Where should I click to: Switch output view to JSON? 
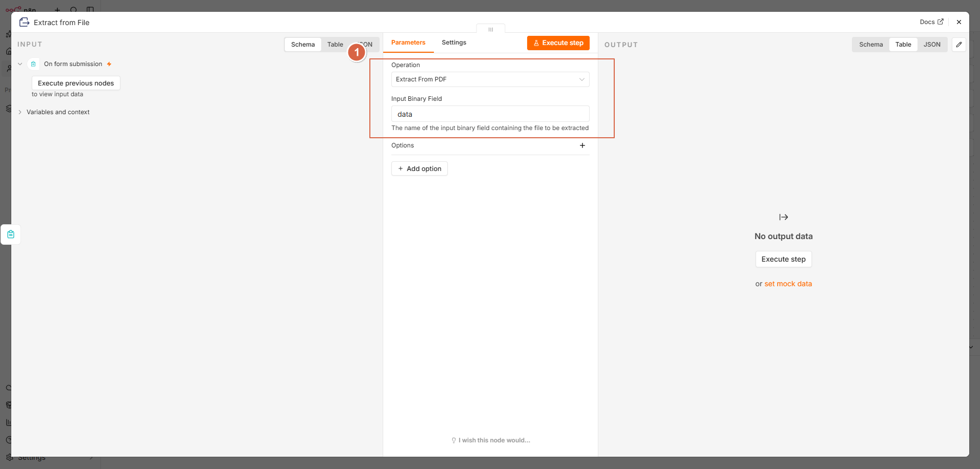pos(932,45)
